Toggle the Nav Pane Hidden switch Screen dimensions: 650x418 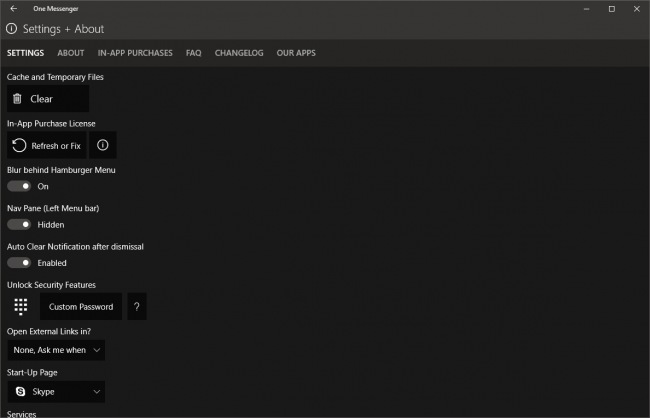pyautogui.click(x=19, y=224)
